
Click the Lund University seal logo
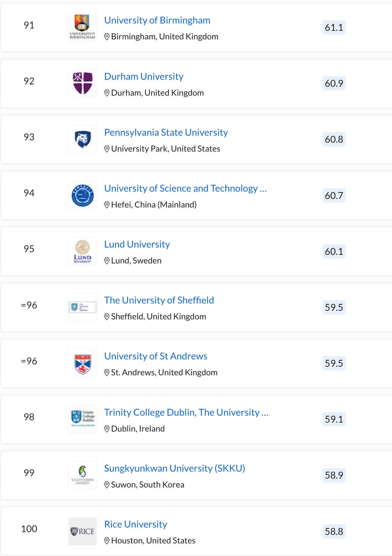pos(82,251)
